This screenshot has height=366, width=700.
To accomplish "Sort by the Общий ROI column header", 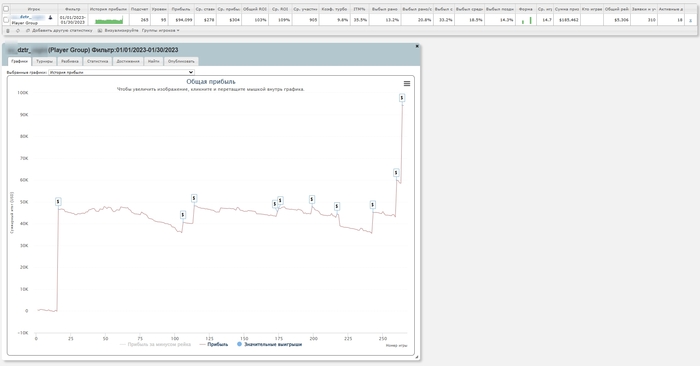I will pos(255,9).
